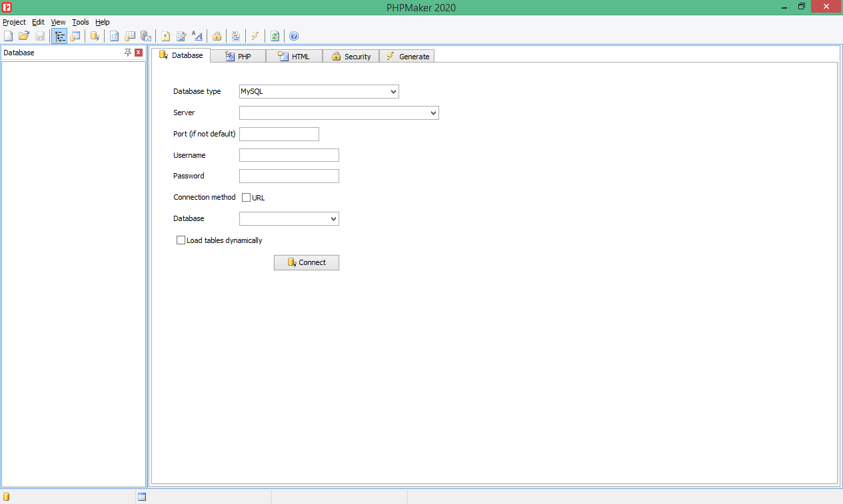Expand the Server combo box
843x504 pixels.
(433, 113)
